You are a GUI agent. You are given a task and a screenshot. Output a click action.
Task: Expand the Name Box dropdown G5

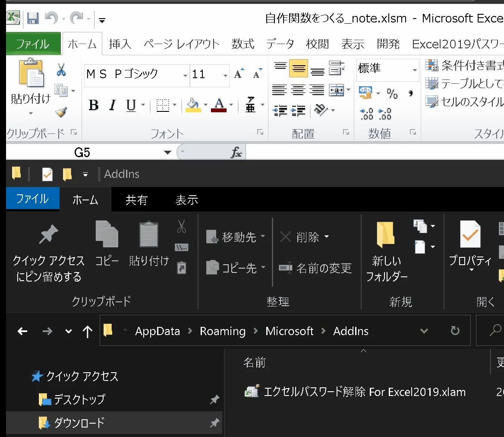167,152
